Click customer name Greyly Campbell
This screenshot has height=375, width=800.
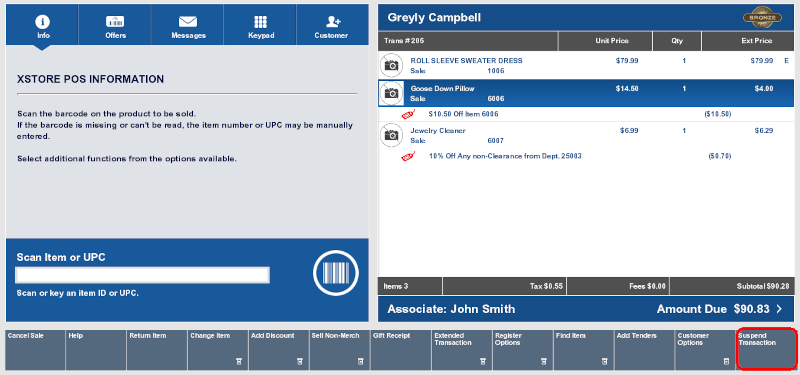(434, 17)
